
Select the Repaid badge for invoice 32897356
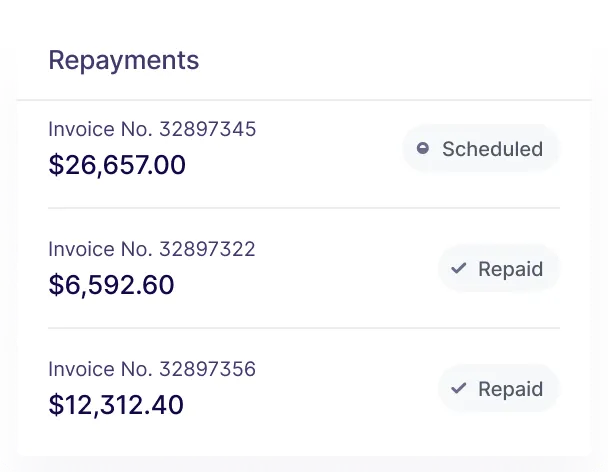[x=498, y=389]
